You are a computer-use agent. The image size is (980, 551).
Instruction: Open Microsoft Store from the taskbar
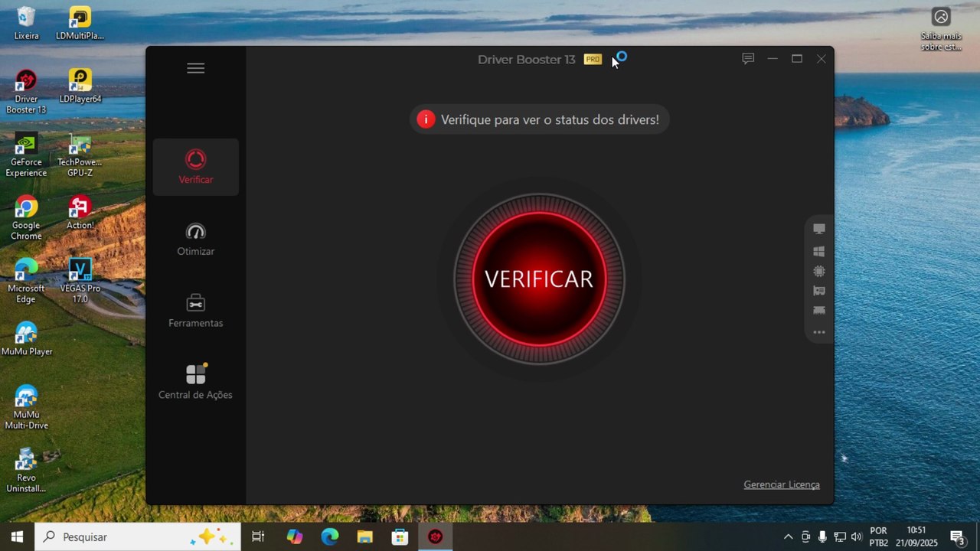400,536
